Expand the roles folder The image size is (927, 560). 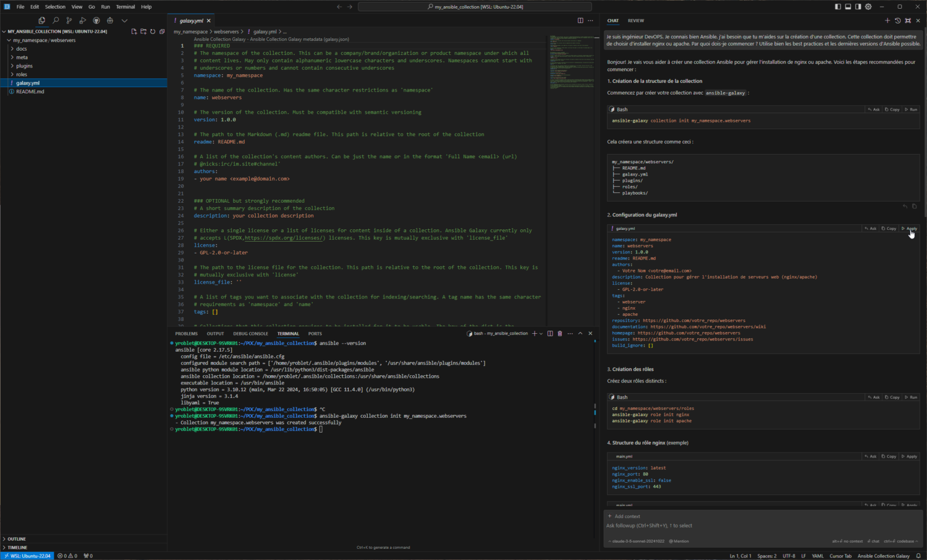tap(22, 74)
